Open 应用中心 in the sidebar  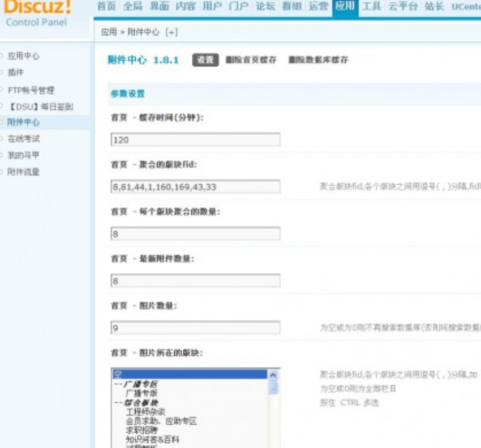click(x=23, y=56)
